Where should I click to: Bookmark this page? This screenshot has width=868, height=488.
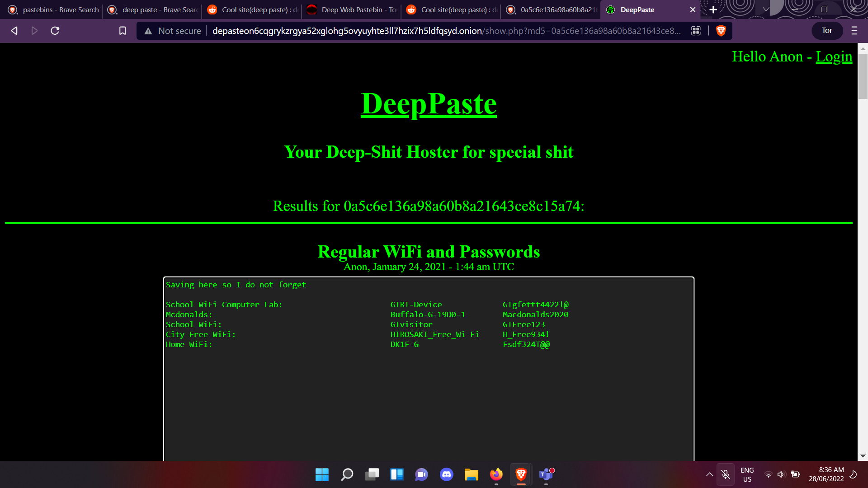coord(123,31)
